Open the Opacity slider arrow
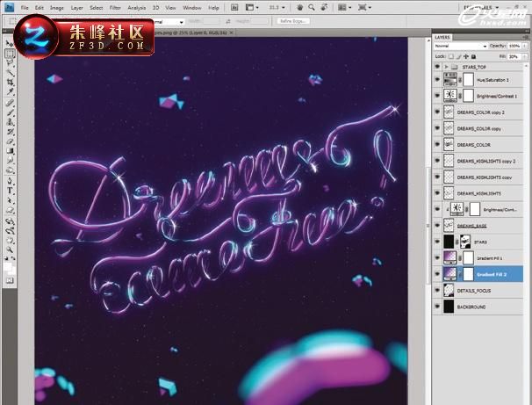532x405 pixels. click(x=525, y=46)
